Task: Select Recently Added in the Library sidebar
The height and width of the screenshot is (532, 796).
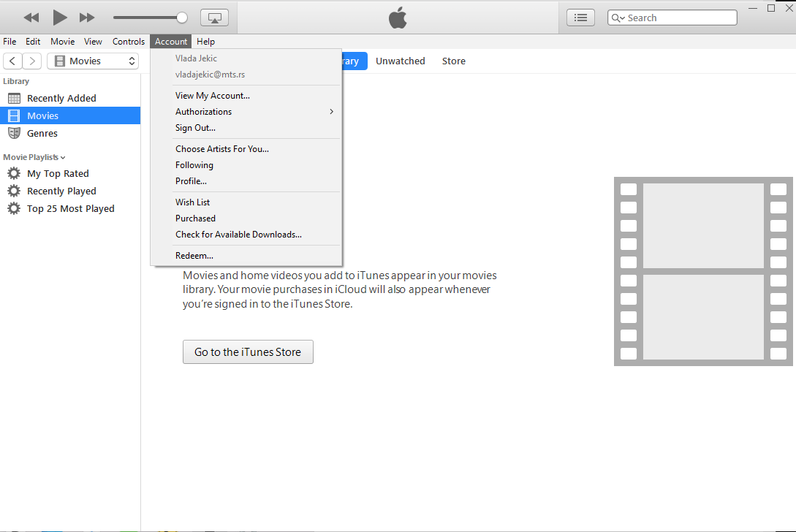Action: [x=70, y=98]
